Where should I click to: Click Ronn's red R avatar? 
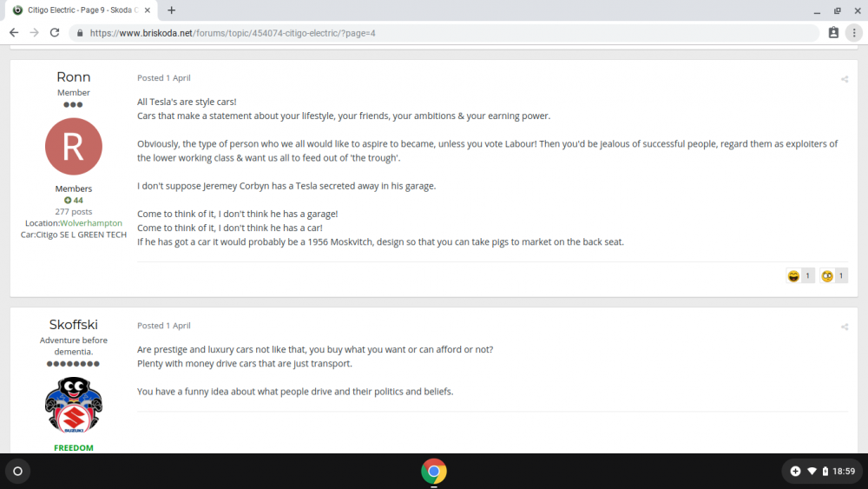[x=74, y=146]
